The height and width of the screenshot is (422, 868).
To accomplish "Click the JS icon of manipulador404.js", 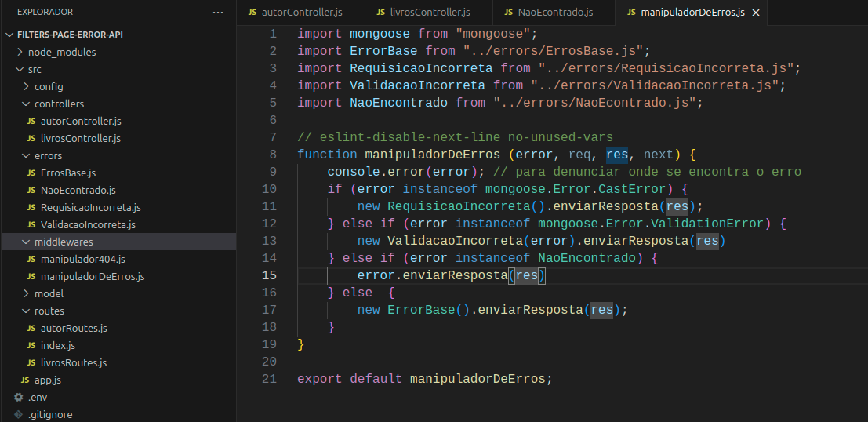I will tap(31, 259).
